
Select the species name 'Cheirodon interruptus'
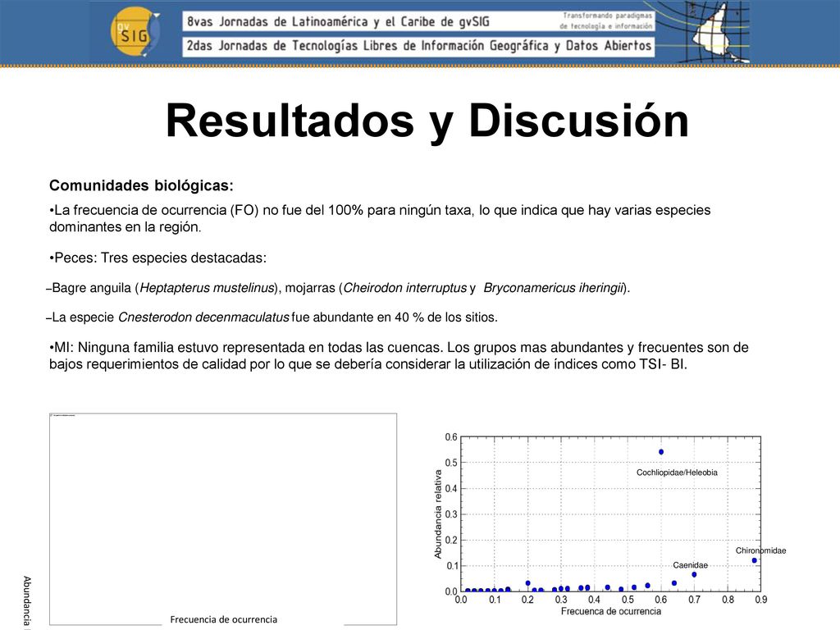405,288
